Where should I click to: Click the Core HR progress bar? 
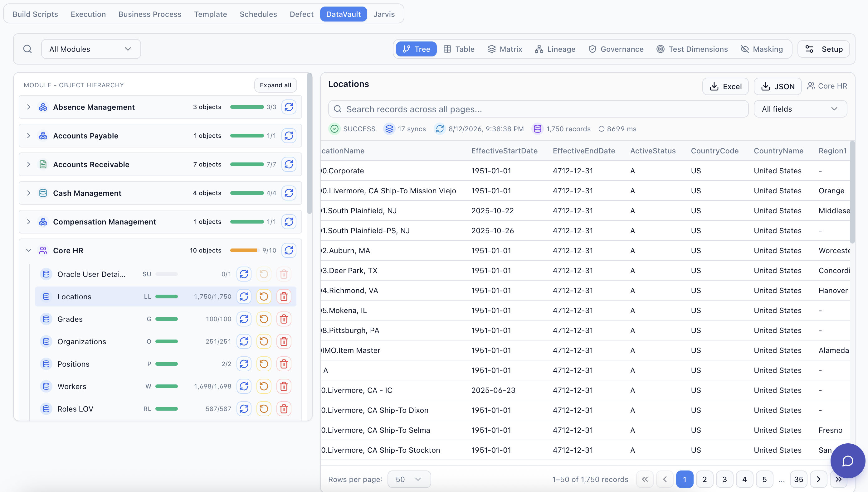[245, 251]
